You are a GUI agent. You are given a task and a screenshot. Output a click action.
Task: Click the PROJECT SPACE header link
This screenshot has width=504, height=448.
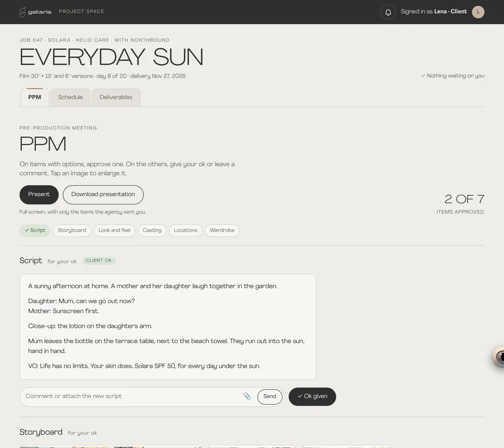tap(81, 11)
